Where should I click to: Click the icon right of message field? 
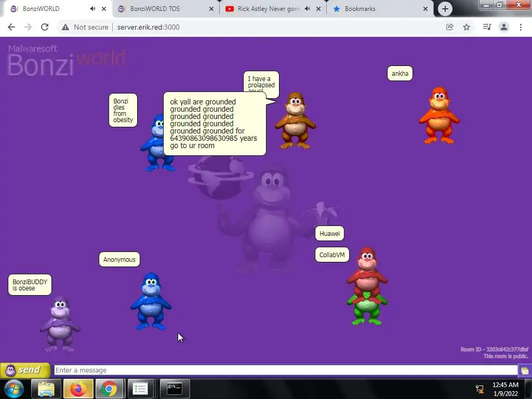(x=525, y=370)
